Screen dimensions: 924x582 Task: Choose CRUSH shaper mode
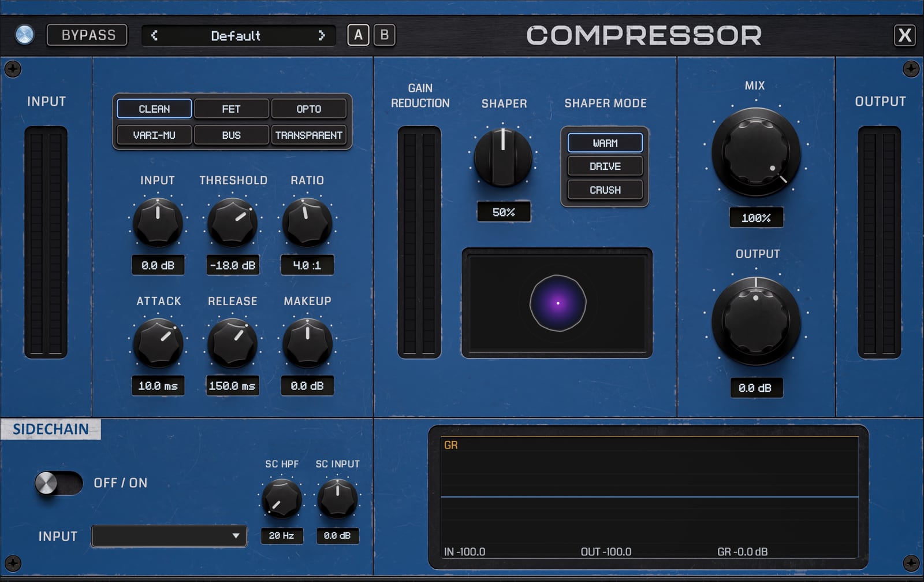(605, 190)
